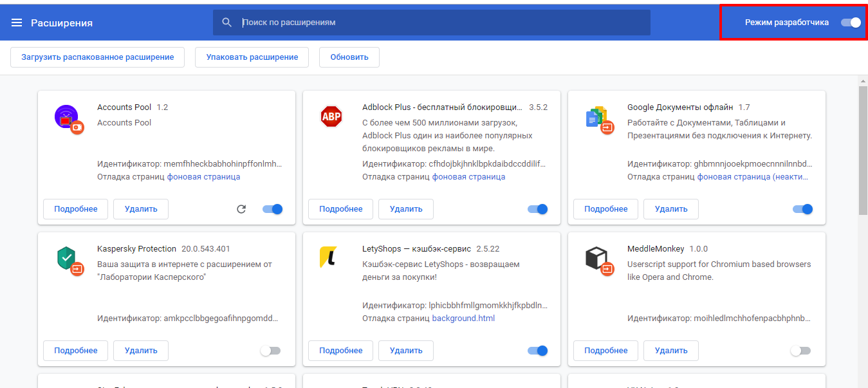
Task: Turn off developer mode switch
Action: click(x=851, y=23)
